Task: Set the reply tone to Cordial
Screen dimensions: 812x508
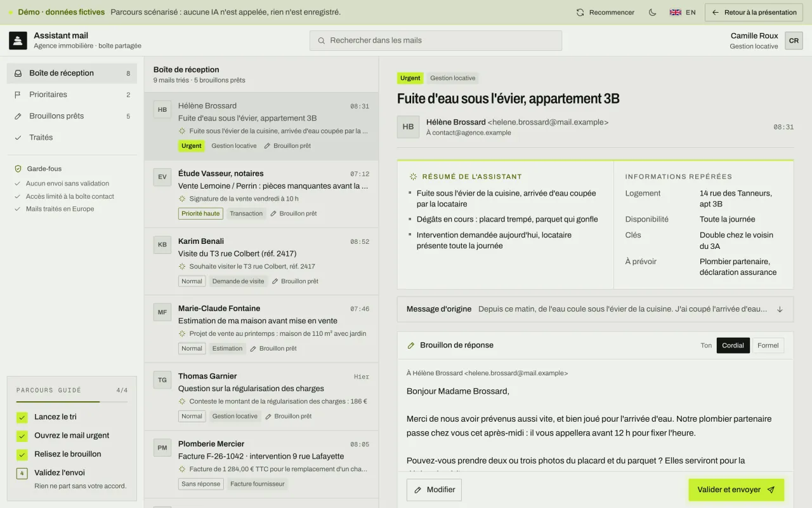Action: [x=733, y=345]
